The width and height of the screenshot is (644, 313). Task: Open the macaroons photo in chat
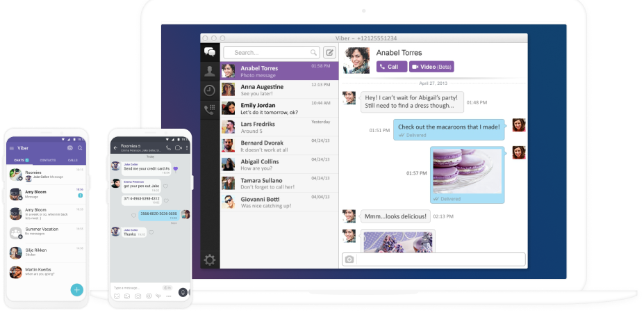click(x=465, y=172)
